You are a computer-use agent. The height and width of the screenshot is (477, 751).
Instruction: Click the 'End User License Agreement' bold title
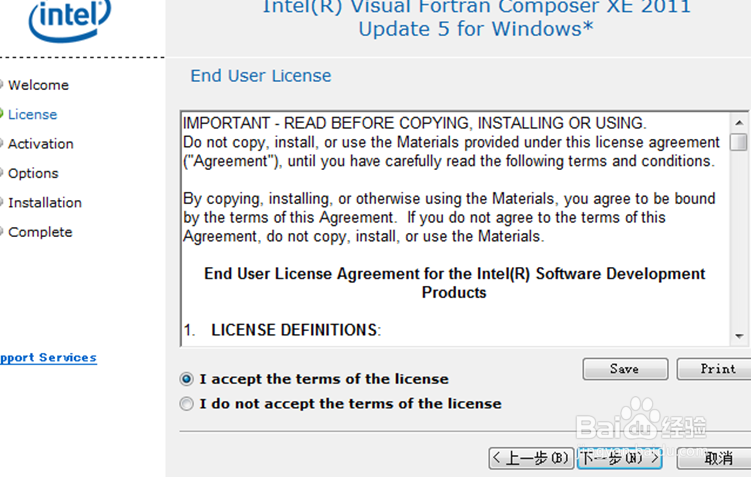454,283
